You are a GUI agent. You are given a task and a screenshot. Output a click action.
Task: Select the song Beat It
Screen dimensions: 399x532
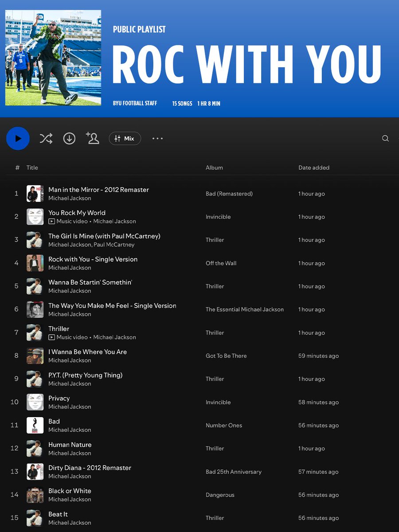coord(58,514)
